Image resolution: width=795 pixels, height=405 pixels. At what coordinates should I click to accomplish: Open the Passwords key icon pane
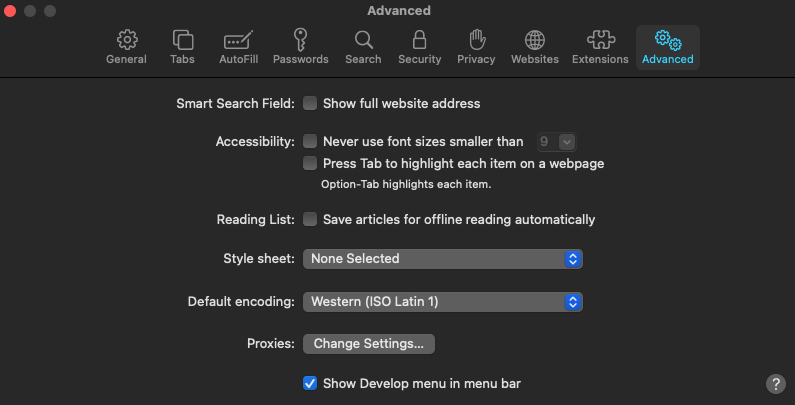301,48
